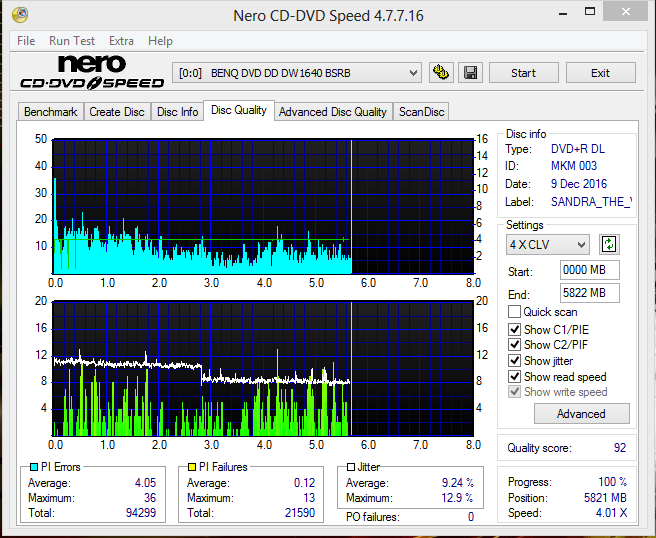Close the Nero CD-DVD Speed window
This screenshot has height=538, width=656.
pyautogui.click(x=625, y=12)
